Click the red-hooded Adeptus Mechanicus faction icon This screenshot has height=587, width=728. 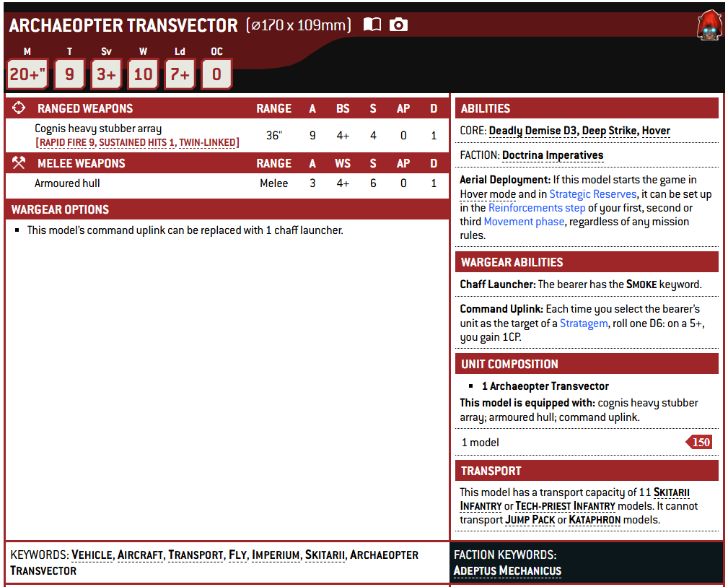pyautogui.click(x=709, y=25)
